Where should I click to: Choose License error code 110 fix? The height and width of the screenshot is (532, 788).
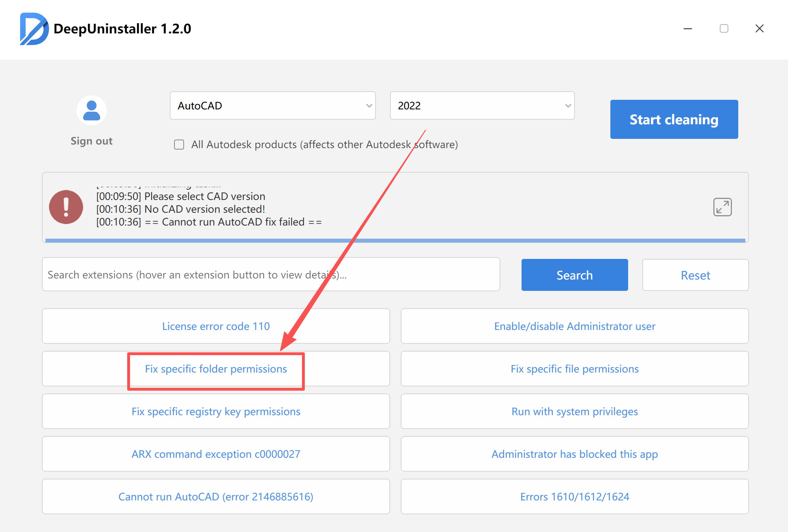tap(216, 326)
